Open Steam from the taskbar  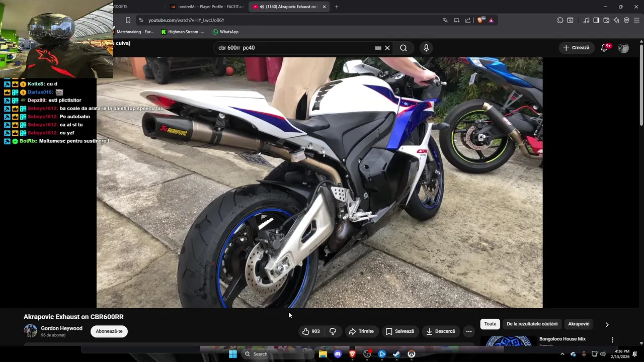(x=396, y=354)
